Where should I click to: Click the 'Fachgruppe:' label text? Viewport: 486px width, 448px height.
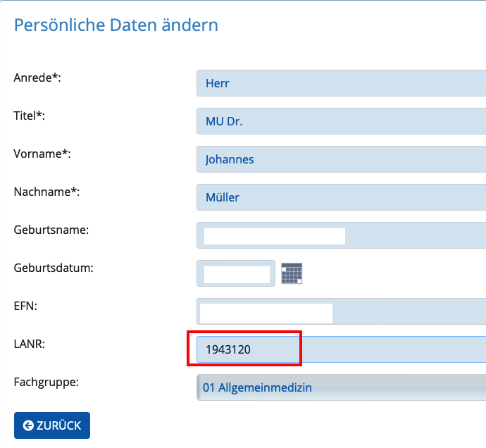coord(46,382)
